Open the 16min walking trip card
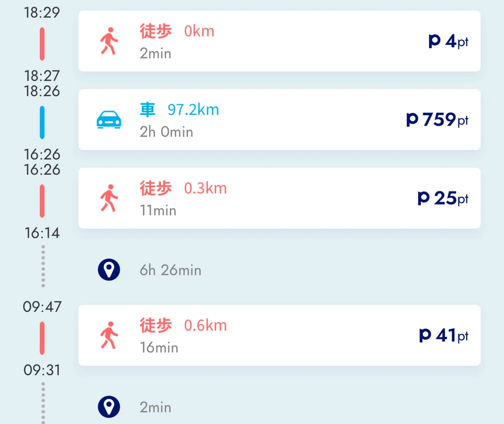Viewport: 504px width, 424px height. [x=279, y=335]
